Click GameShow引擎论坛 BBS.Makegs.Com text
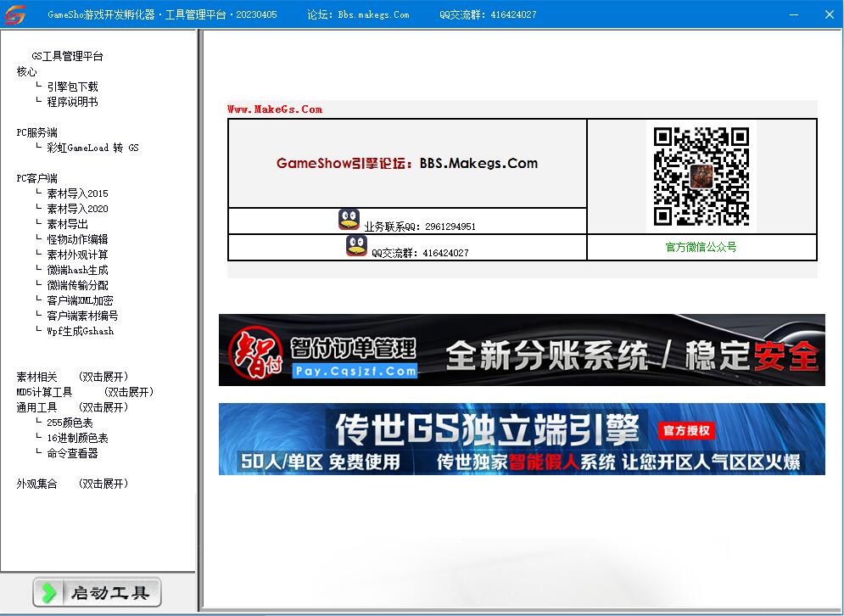The width and height of the screenshot is (844, 616). click(407, 163)
